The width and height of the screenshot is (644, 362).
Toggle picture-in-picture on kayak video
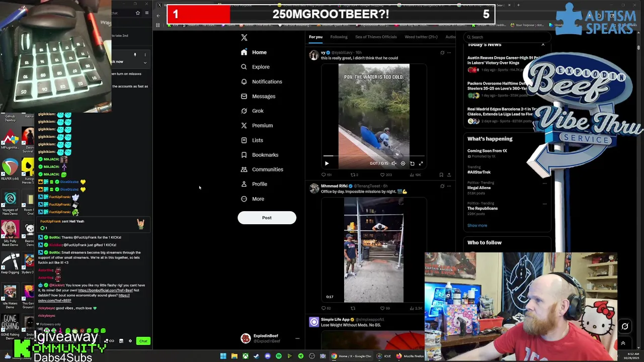[412, 163]
